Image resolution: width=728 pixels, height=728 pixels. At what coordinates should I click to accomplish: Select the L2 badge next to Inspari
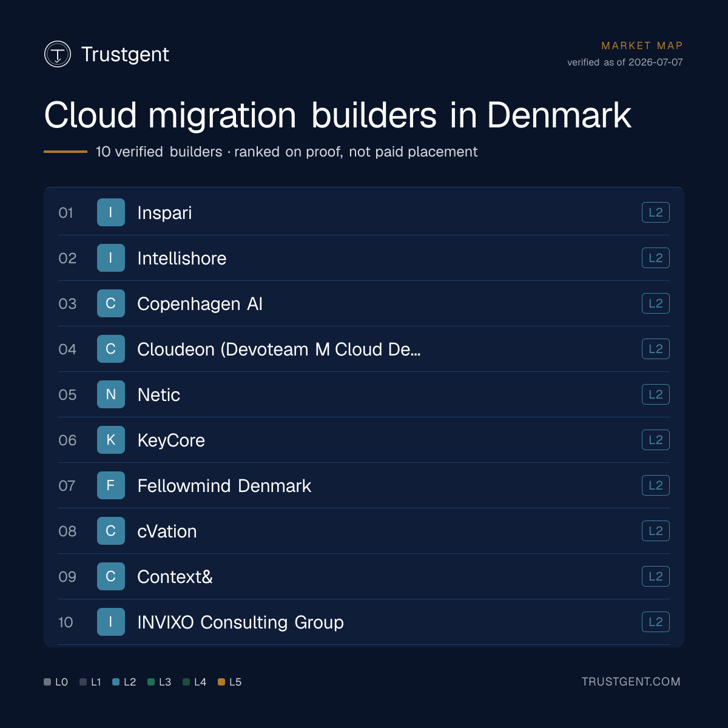pos(656,212)
